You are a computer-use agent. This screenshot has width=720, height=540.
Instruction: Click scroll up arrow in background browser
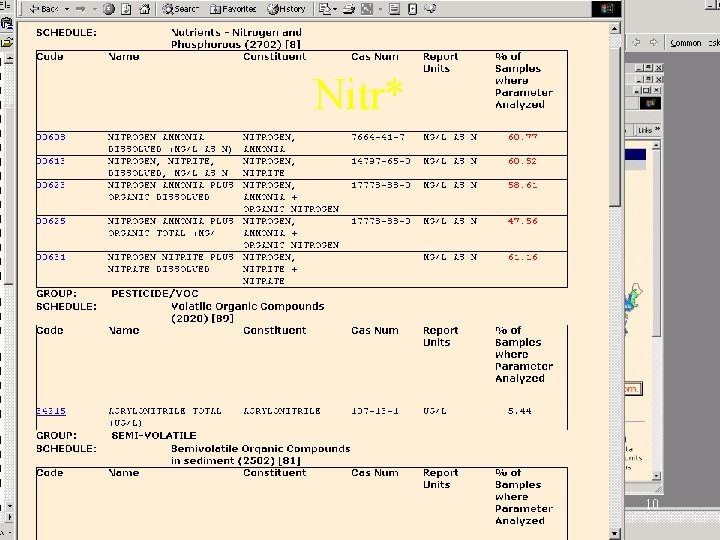coord(657,145)
